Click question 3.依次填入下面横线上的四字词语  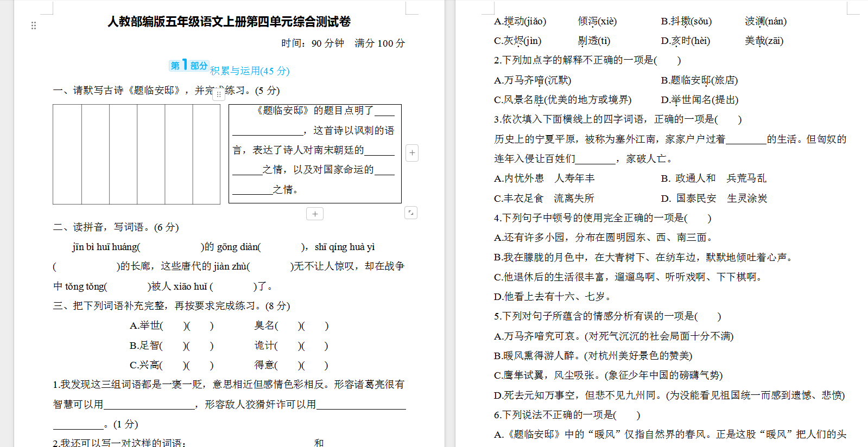(x=618, y=119)
